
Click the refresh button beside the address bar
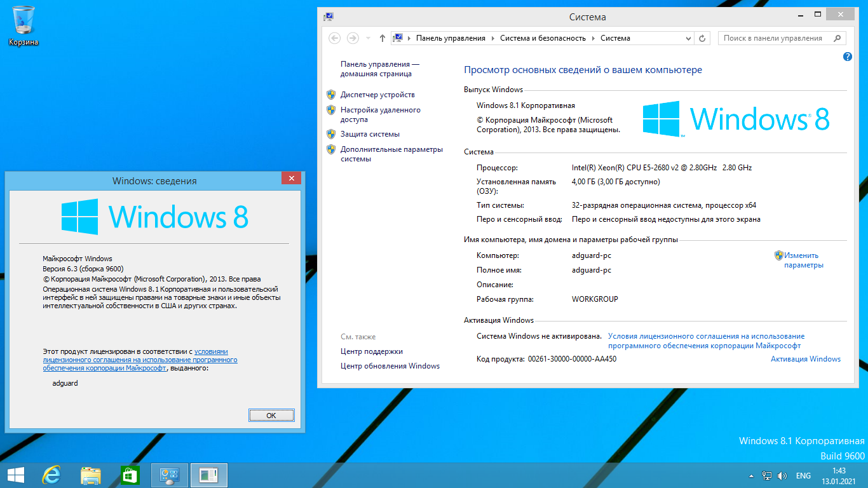(x=702, y=38)
